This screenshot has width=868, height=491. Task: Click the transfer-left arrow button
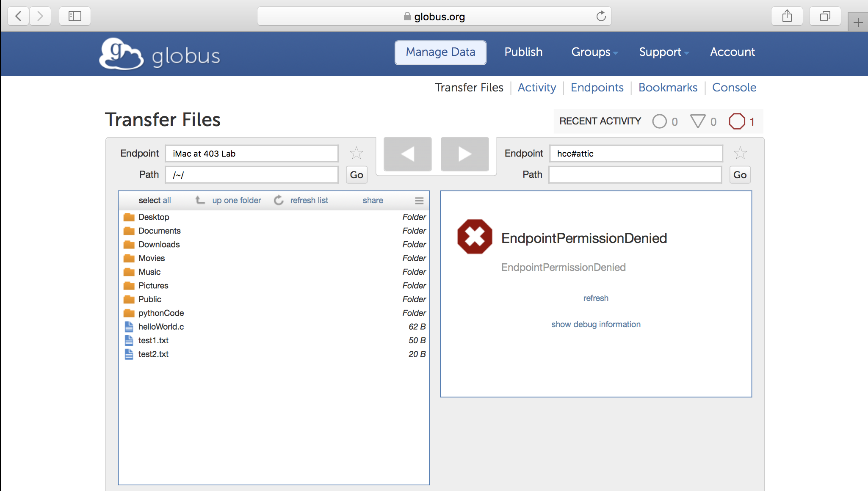[x=408, y=154]
